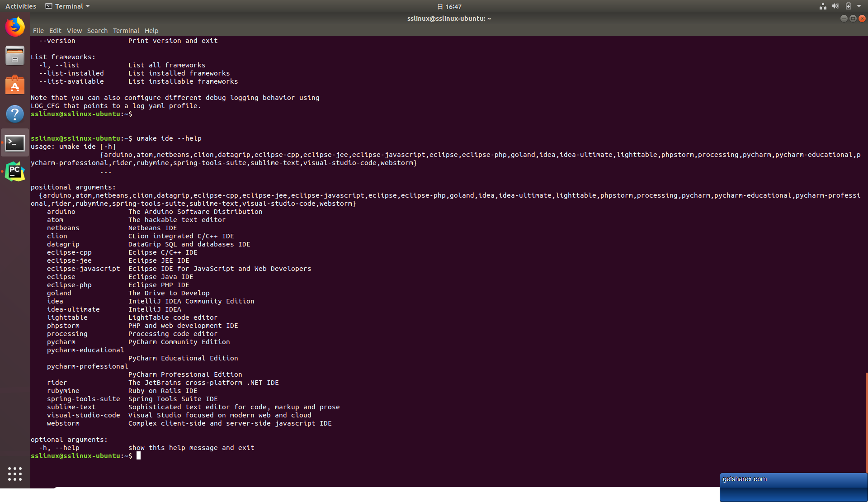
Task: Click the volume icon in top bar
Action: point(835,6)
